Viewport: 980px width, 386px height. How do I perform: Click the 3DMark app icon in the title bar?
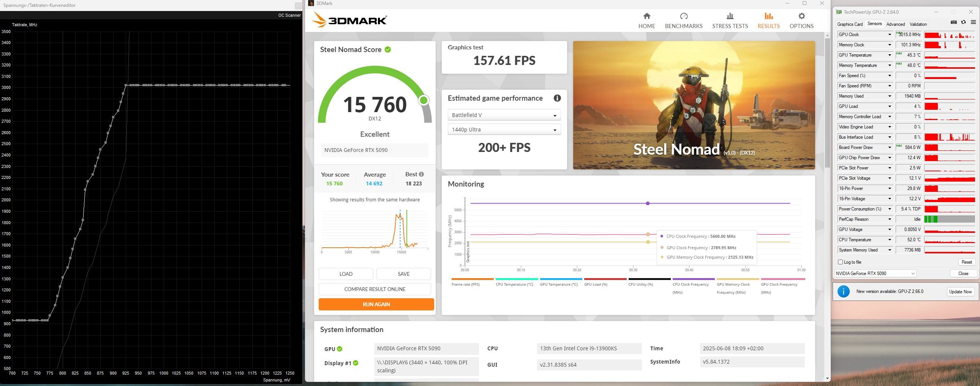click(311, 3)
